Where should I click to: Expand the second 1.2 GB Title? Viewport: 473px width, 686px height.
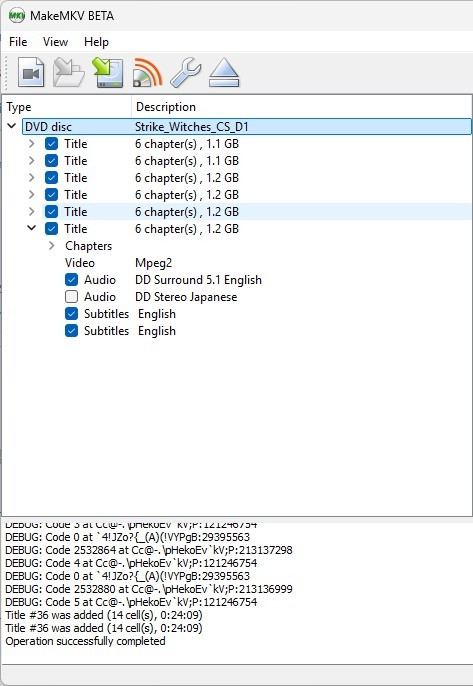click(32, 195)
